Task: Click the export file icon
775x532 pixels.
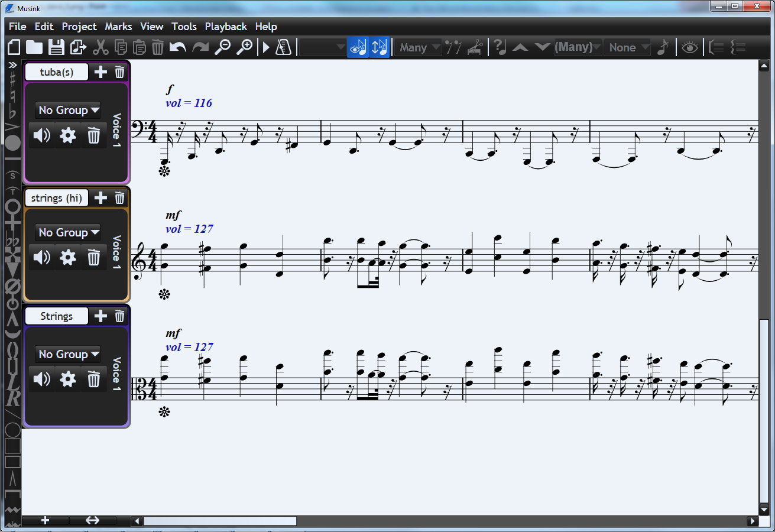Action: pyautogui.click(x=78, y=47)
